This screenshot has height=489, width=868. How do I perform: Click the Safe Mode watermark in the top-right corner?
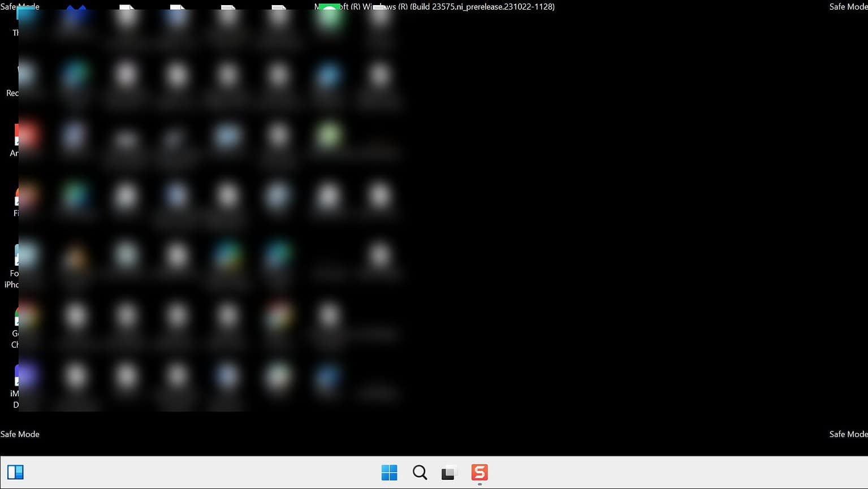click(x=848, y=7)
